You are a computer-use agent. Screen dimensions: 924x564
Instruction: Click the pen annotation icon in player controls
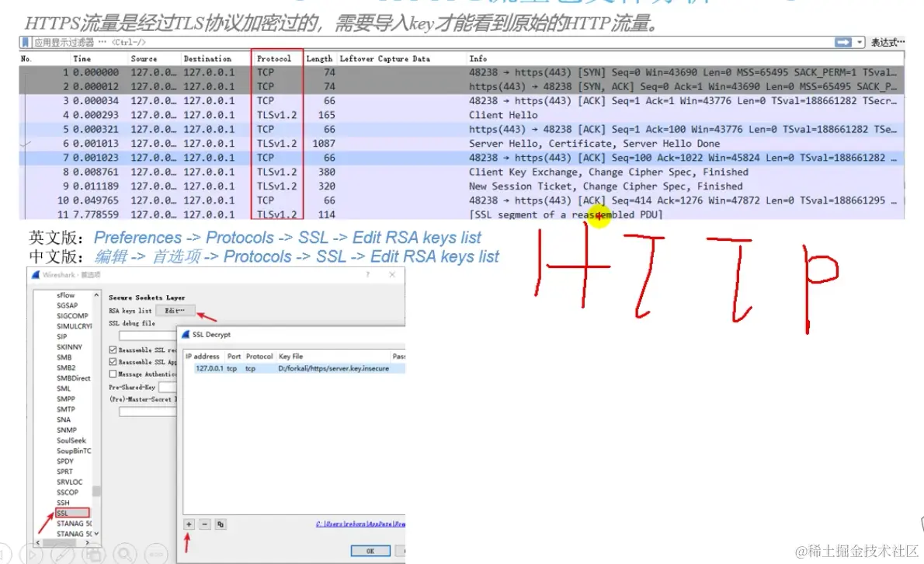click(62, 554)
